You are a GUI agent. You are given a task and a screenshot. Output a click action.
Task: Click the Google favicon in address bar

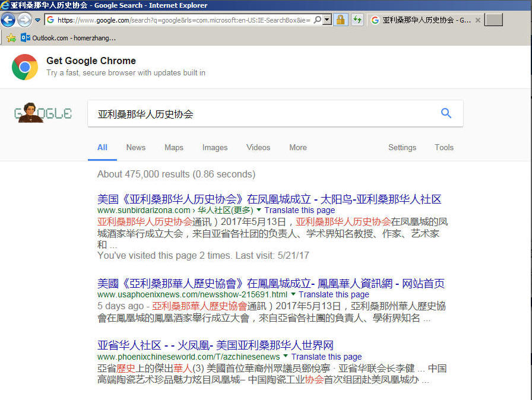click(50, 20)
